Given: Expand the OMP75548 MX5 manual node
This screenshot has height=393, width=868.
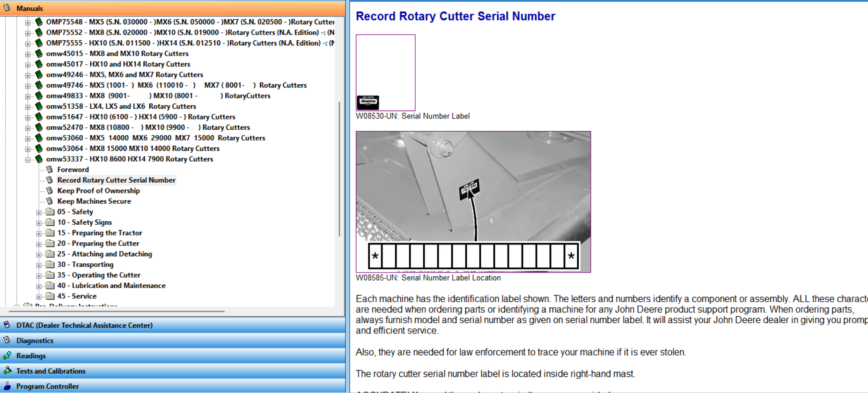Looking at the screenshot, I should point(28,22).
